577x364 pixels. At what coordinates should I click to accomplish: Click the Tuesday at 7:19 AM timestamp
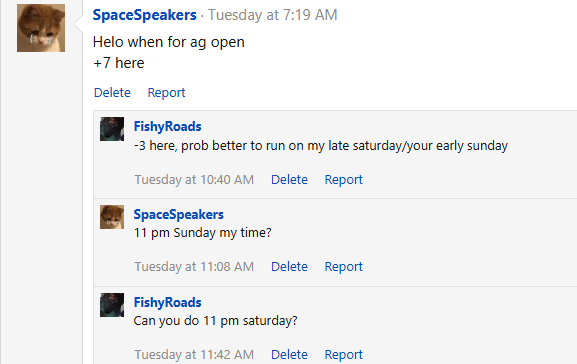point(273,15)
